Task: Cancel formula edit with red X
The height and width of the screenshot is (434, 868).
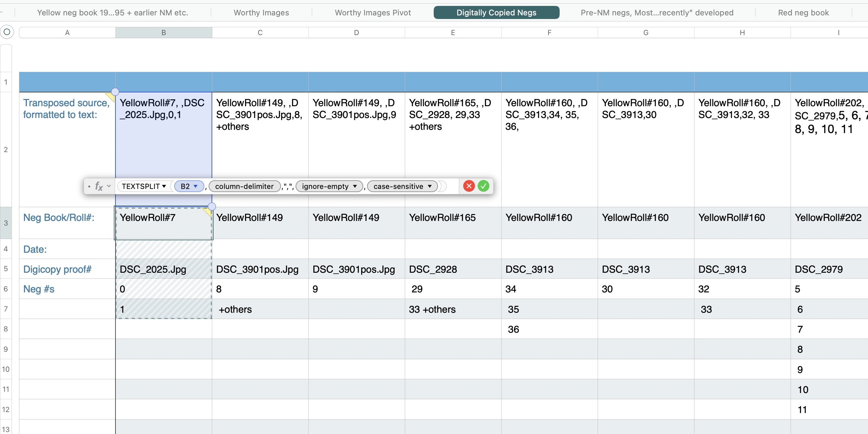Action: (x=469, y=186)
